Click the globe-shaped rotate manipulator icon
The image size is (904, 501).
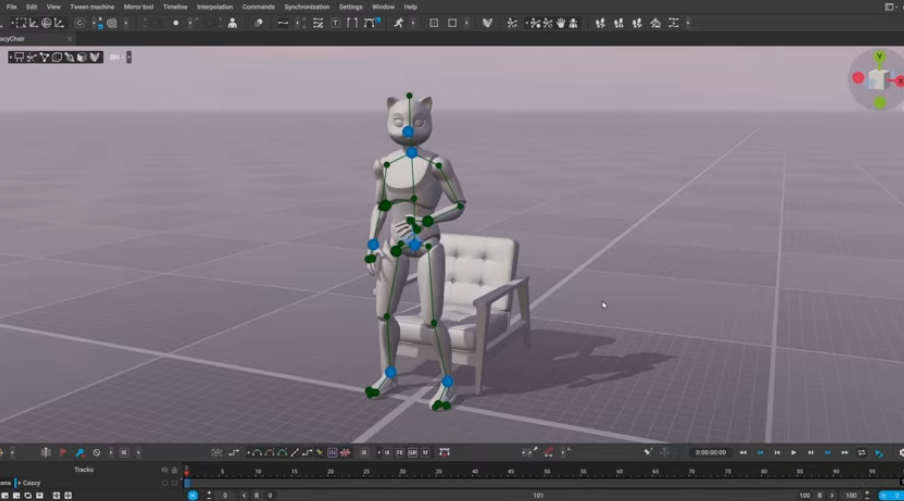coord(46,23)
